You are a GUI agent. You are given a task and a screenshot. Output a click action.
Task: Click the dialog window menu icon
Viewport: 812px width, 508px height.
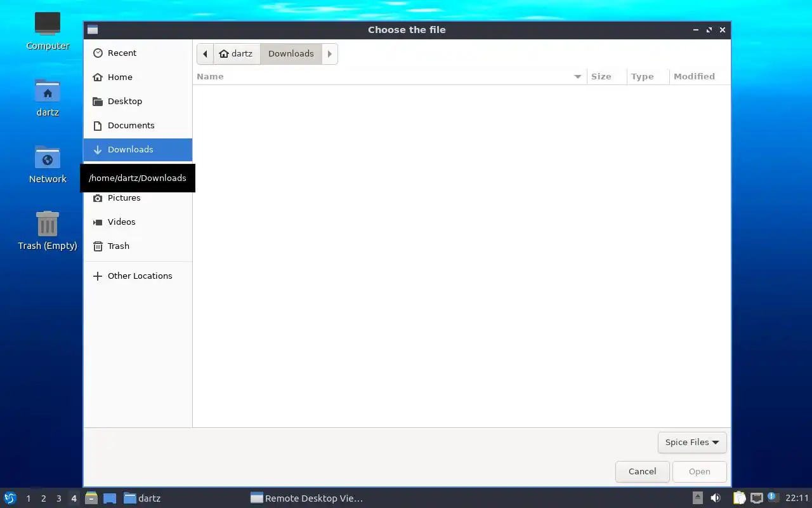click(x=93, y=30)
